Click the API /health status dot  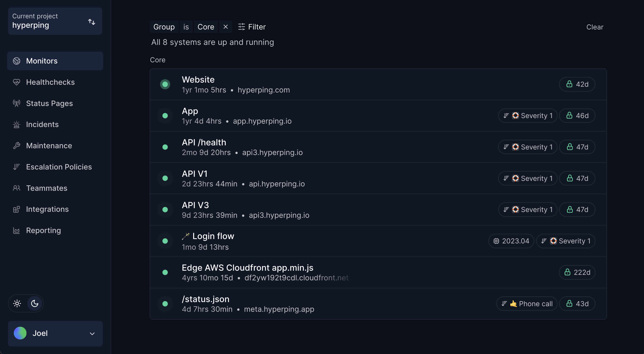point(165,147)
